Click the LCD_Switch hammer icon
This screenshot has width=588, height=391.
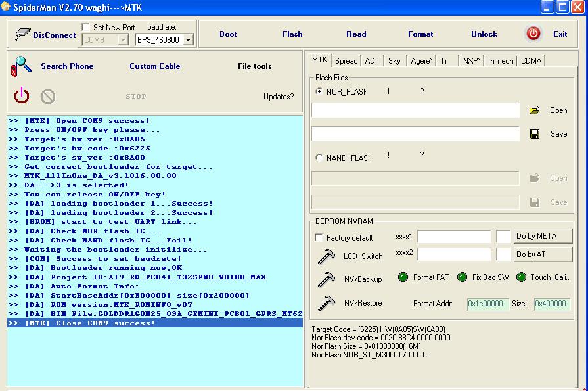(327, 256)
